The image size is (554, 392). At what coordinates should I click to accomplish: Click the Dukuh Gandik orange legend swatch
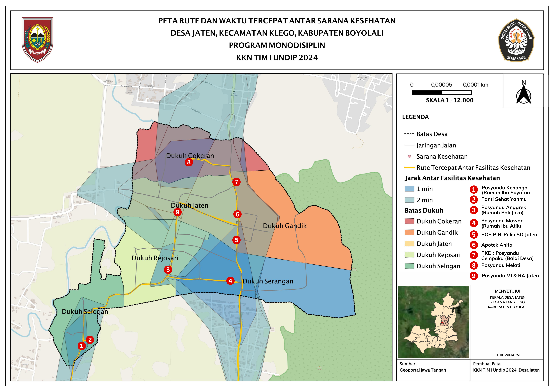409,232
